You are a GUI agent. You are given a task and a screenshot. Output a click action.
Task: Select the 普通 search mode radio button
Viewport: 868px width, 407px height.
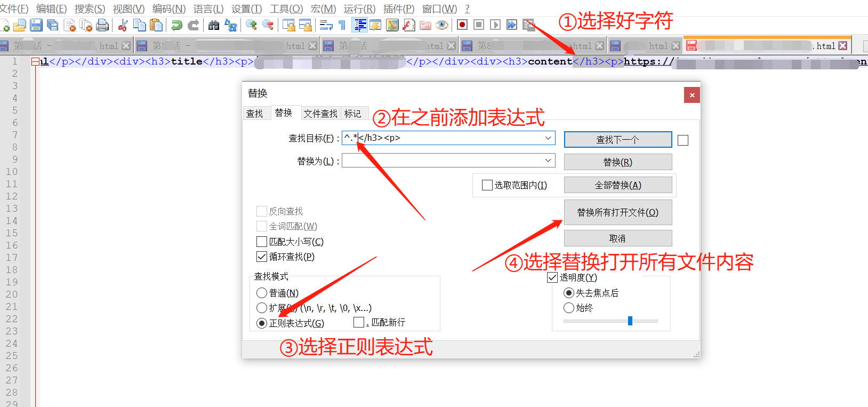[x=262, y=293]
